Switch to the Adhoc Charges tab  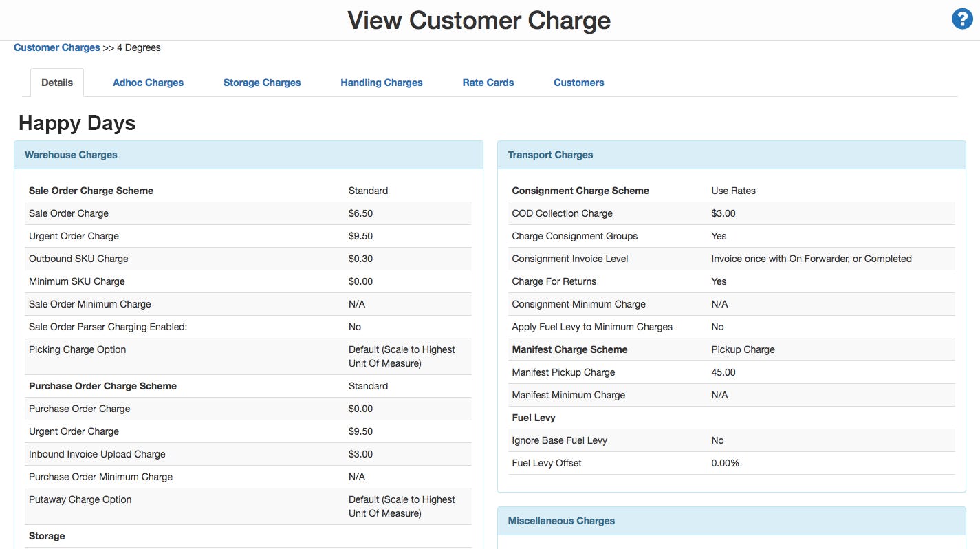[147, 82]
